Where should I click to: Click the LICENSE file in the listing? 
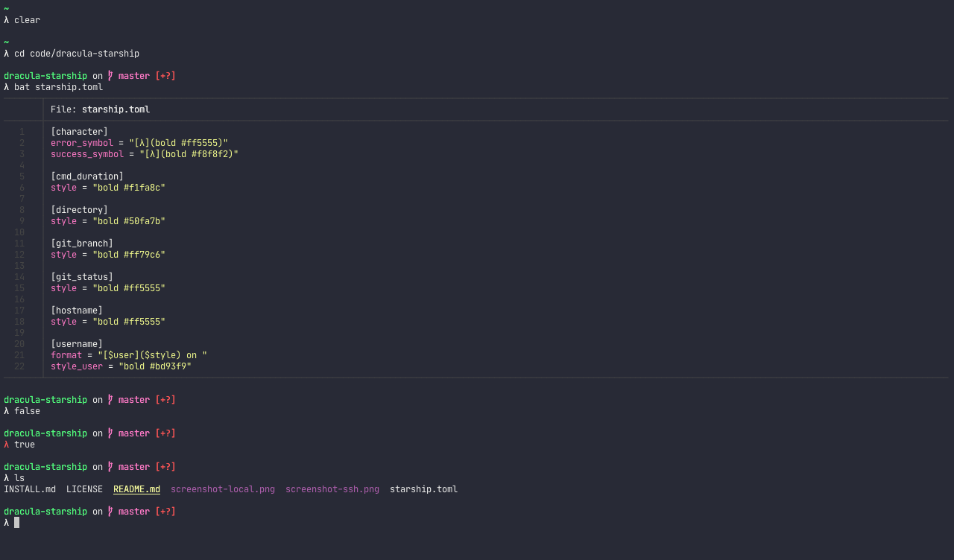[x=84, y=489]
